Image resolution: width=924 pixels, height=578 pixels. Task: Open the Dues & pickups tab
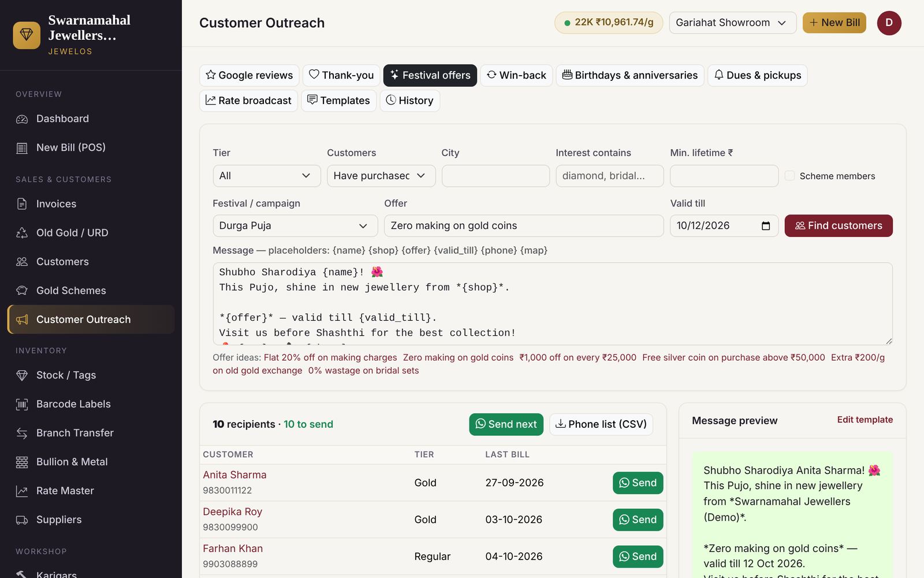pyautogui.click(x=758, y=75)
